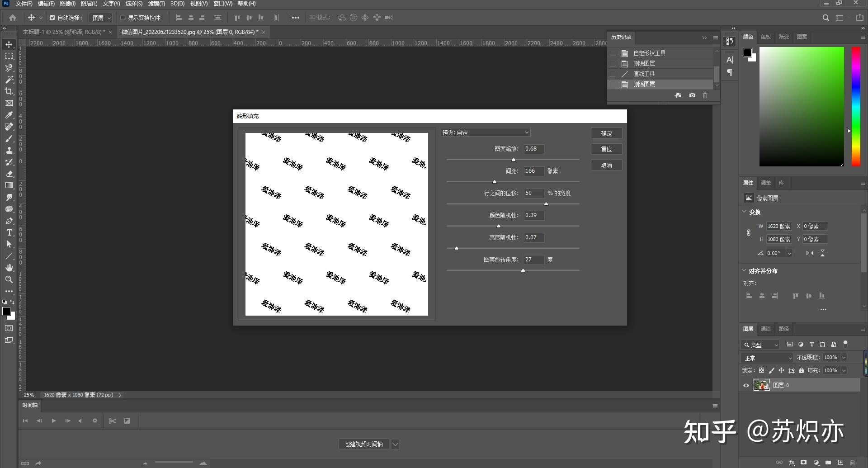The width and height of the screenshot is (868, 468).
Task: Open opacity 100% dropdown arrow
Action: 844,357
